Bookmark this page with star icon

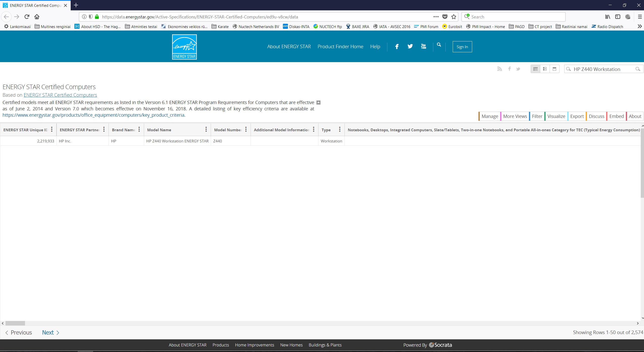pos(454,17)
